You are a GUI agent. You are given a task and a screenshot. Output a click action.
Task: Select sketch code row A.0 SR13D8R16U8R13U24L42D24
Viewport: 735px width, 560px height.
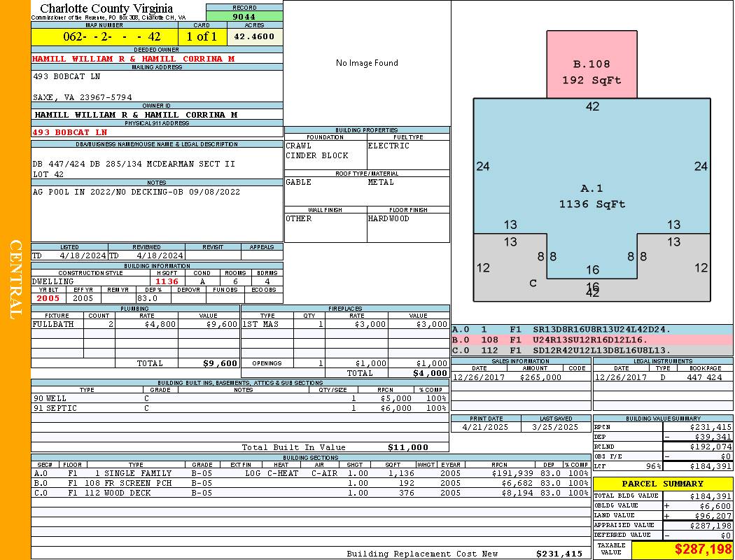point(592,330)
